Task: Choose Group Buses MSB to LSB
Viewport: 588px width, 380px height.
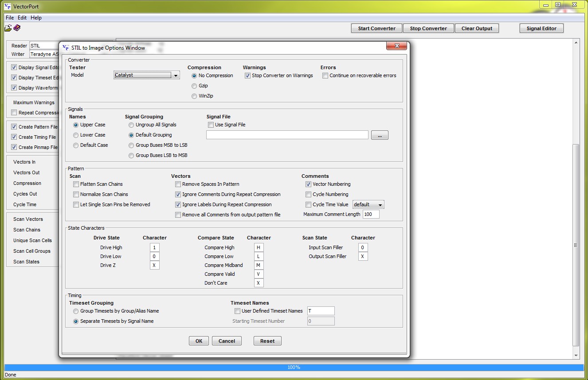Action: (131, 145)
